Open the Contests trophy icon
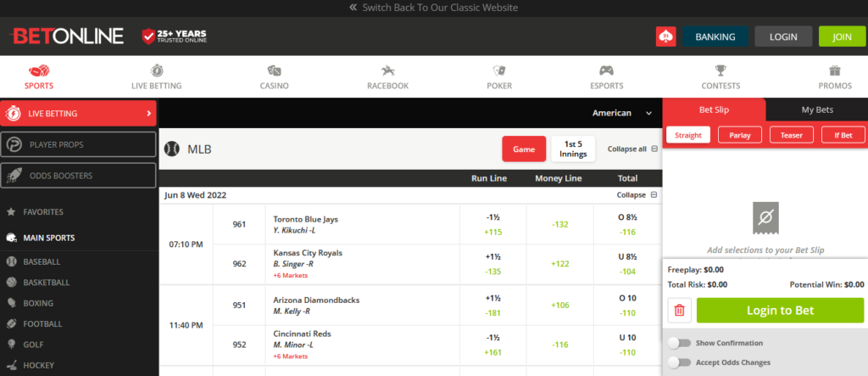The image size is (868, 376). (721, 71)
